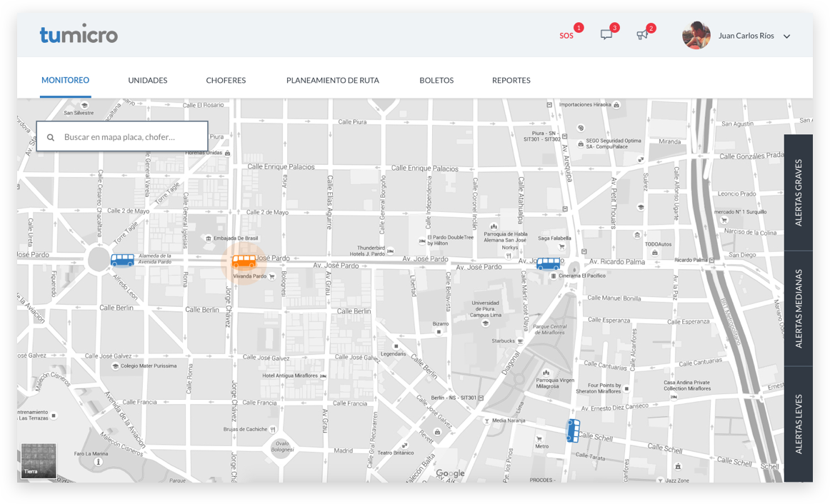Open the Juan Carlos Ríos account name

point(746,36)
